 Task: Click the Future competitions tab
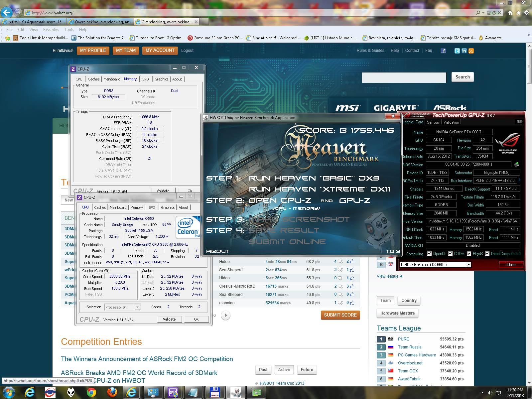pyautogui.click(x=307, y=370)
